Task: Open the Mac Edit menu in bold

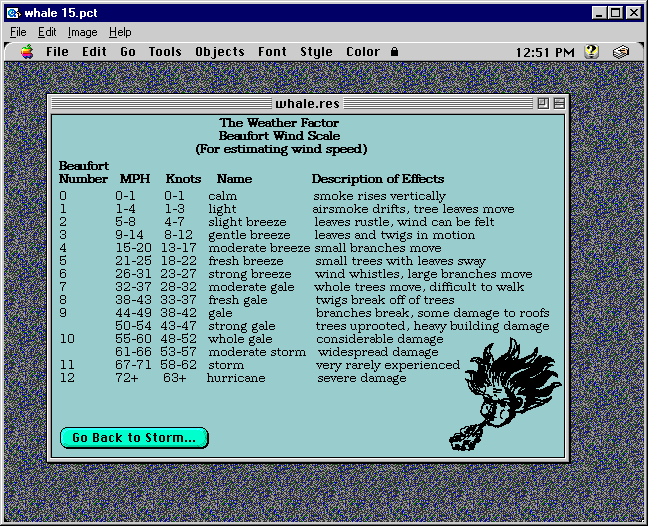Action: [x=94, y=52]
